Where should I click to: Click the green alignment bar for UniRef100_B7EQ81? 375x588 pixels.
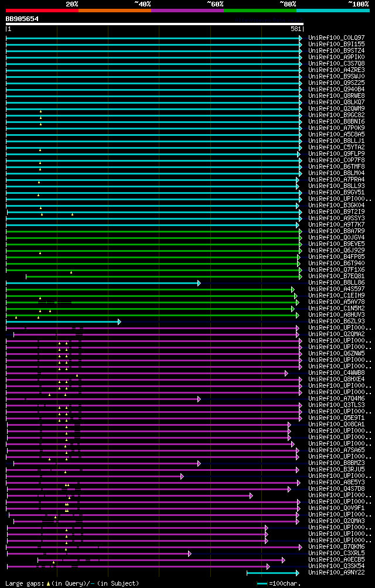pos(164,276)
